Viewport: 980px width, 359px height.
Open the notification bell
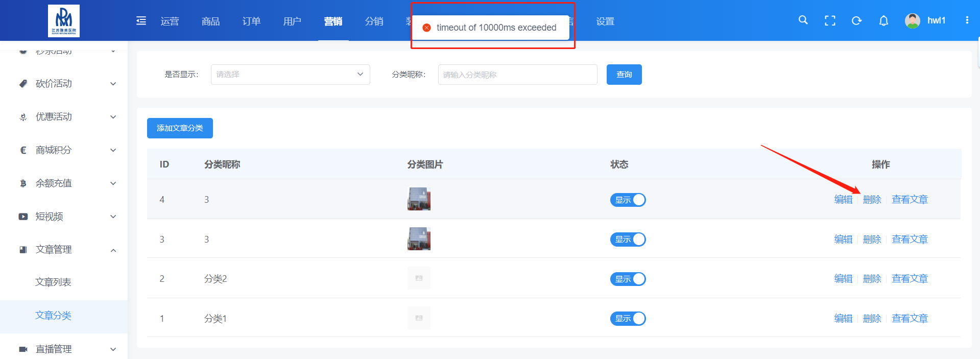click(883, 20)
